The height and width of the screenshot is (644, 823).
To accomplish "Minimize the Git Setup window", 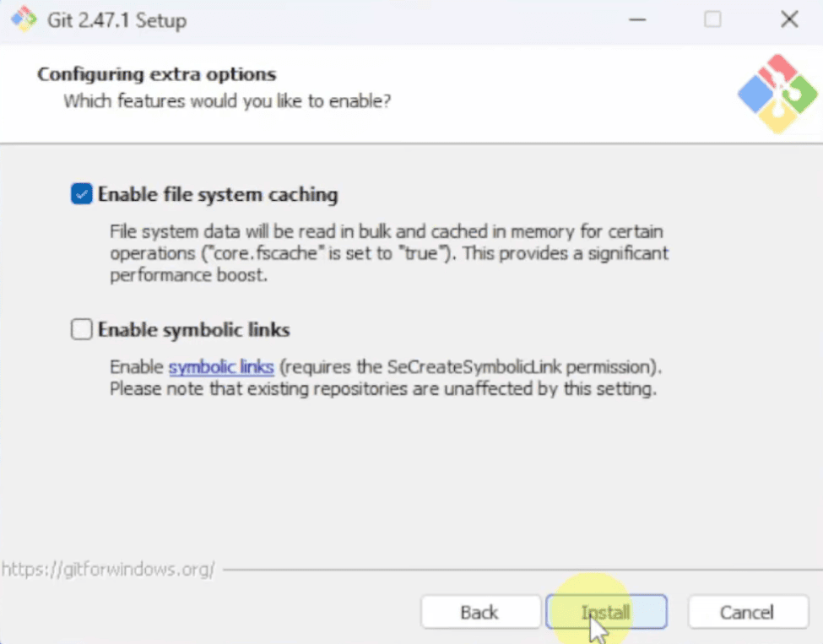I will [637, 20].
